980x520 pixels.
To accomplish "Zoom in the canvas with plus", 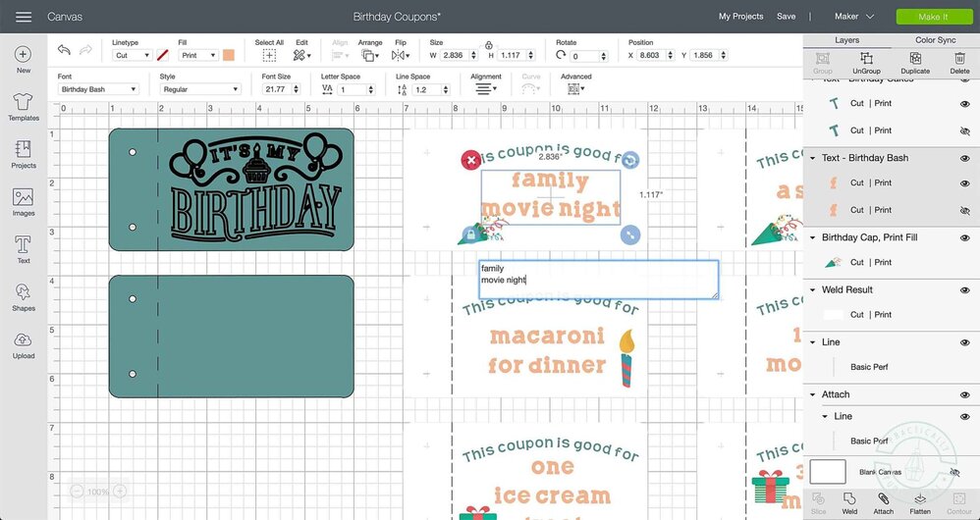I will pyautogui.click(x=120, y=492).
